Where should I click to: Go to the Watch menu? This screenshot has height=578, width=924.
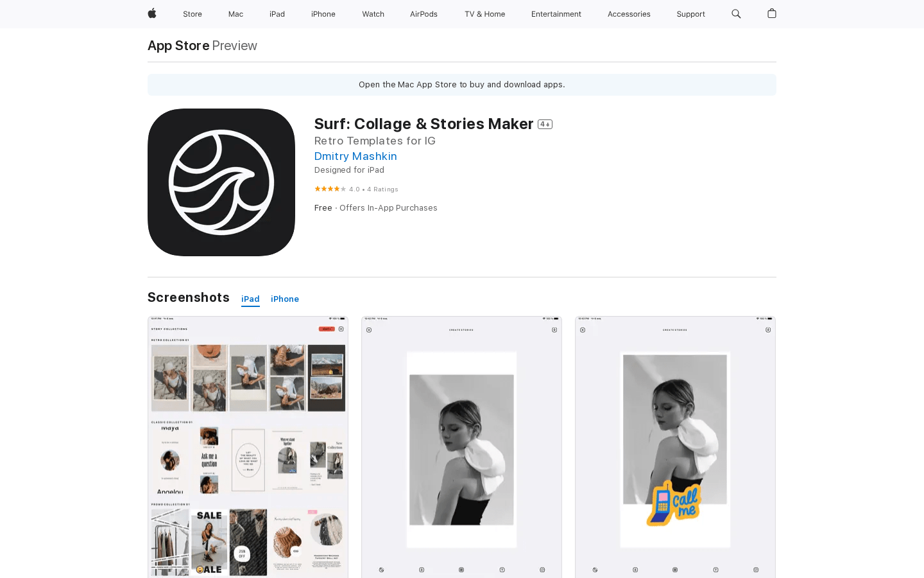pyautogui.click(x=373, y=14)
